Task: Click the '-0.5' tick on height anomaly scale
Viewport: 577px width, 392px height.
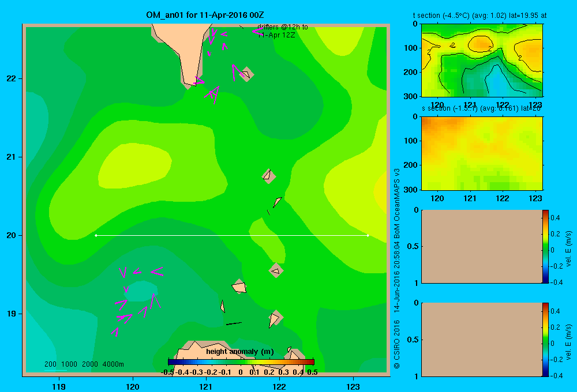Action: 167,372
